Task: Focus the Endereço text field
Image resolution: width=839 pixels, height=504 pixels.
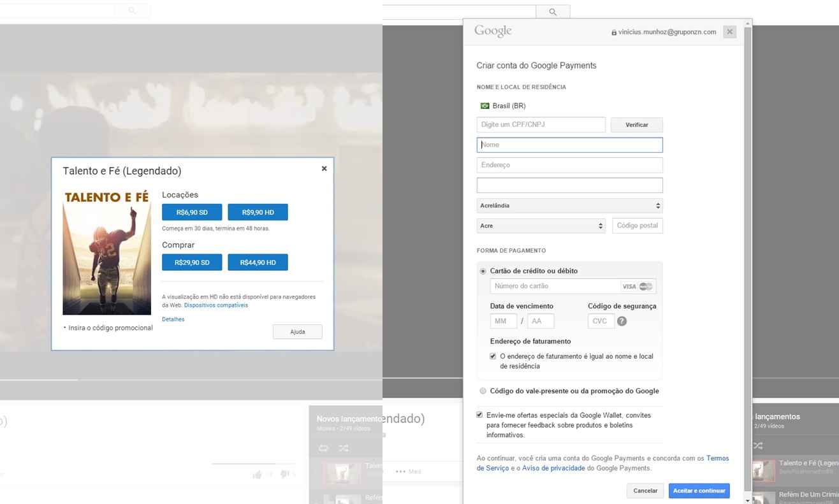Action: [569, 165]
